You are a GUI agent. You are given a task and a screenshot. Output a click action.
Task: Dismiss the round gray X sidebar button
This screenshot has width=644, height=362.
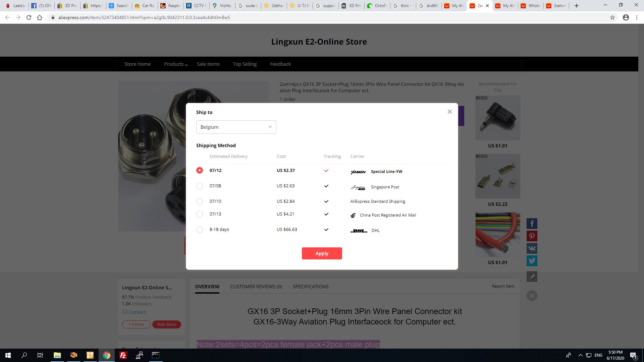tap(532, 296)
